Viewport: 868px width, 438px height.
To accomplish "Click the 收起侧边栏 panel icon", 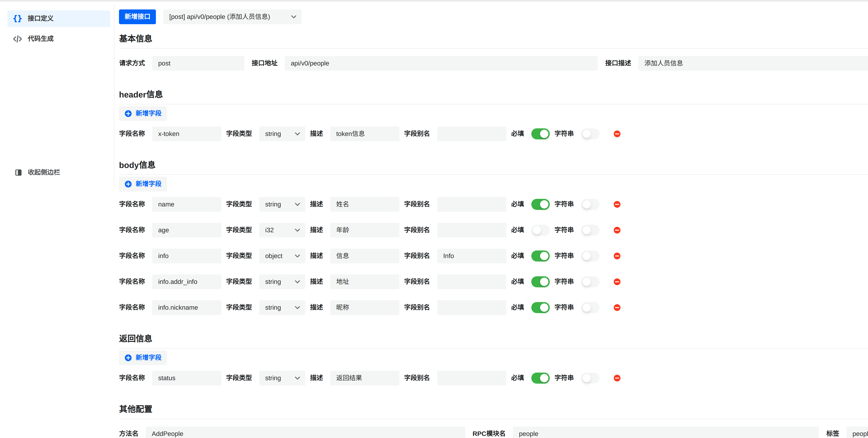I will click(18, 172).
